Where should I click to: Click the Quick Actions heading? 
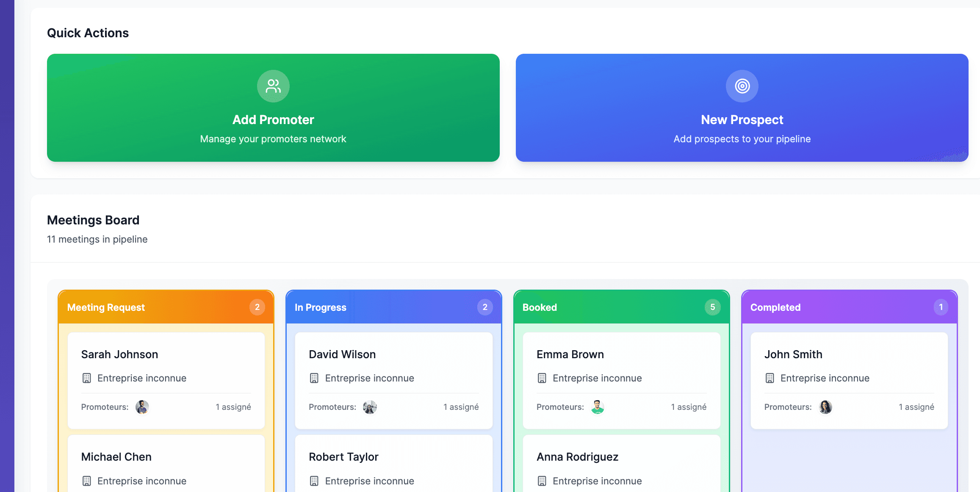[x=88, y=33]
